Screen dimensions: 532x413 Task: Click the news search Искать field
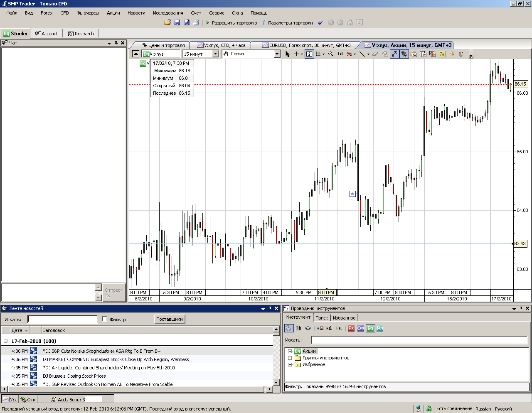coord(62,319)
